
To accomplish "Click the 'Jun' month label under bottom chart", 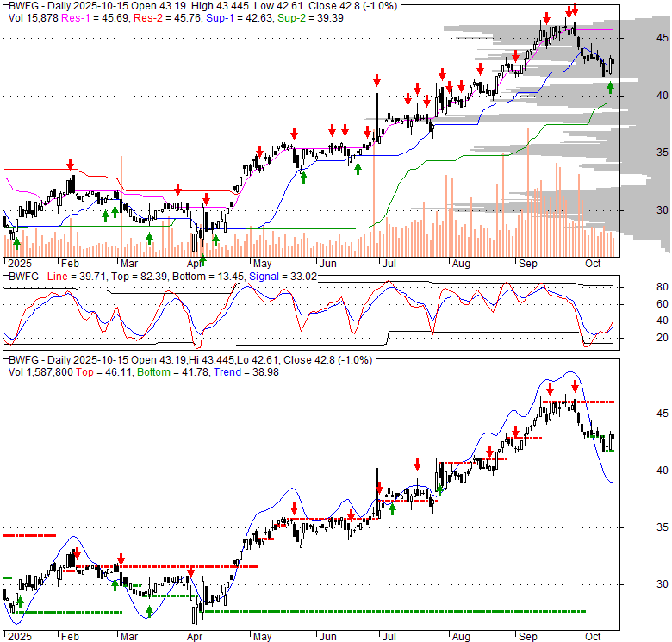I will [x=328, y=637].
